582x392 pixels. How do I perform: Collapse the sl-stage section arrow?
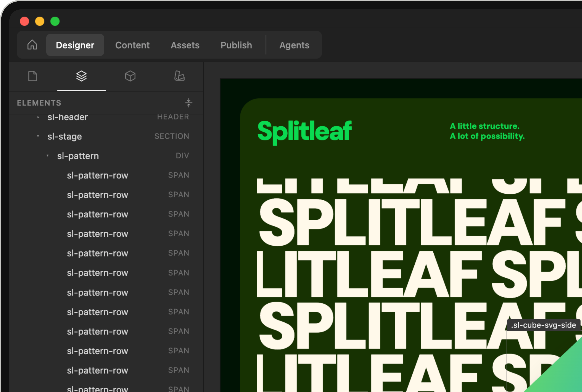38,136
